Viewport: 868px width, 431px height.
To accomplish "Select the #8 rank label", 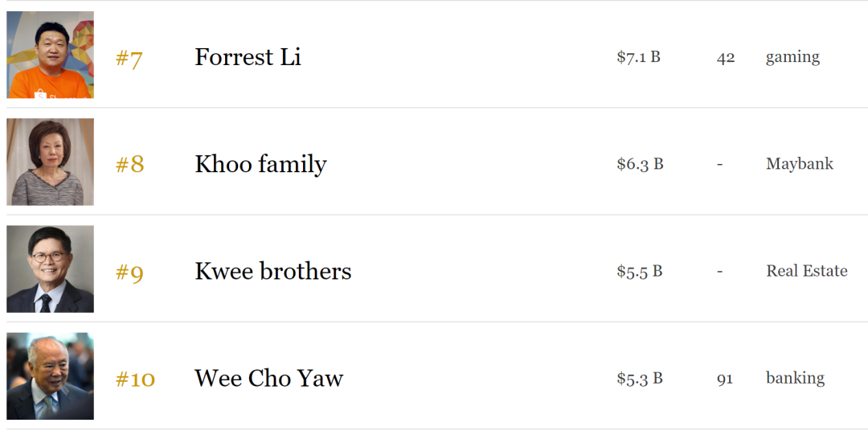I will click(129, 165).
